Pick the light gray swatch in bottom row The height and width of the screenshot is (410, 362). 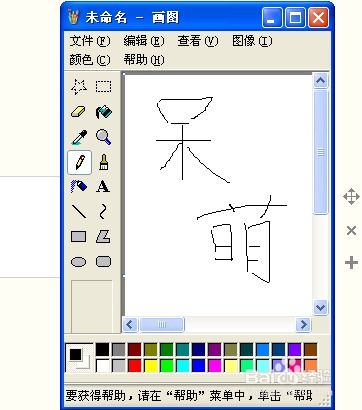click(x=118, y=366)
